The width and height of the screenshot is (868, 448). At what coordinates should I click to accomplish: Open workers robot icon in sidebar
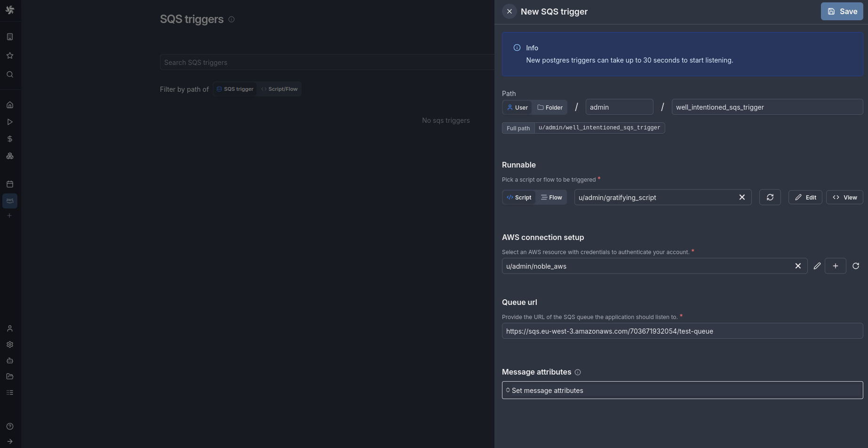[10, 360]
